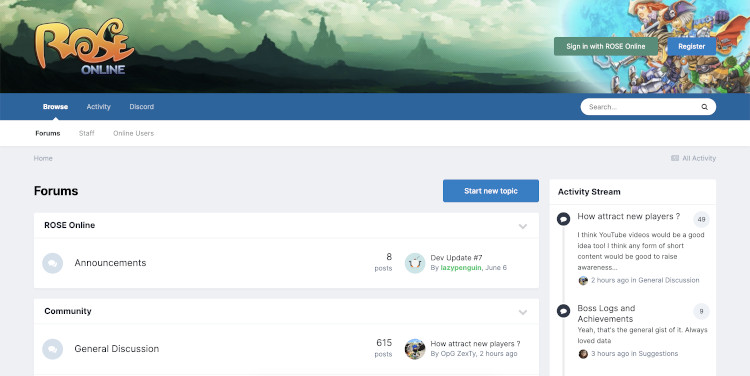Viewport: 750px width, 376px height.
Task: Open the Browse tab
Action: coord(55,107)
